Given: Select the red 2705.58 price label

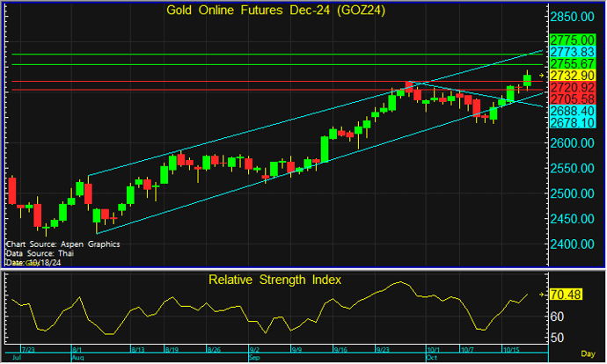Looking at the screenshot, I should (x=573, y=99).
